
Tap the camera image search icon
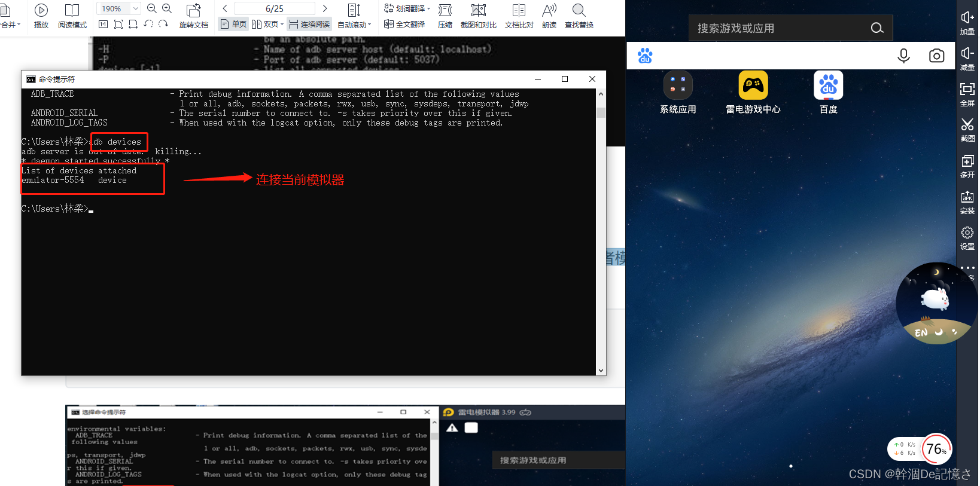pyautogui.click(x=936, y=56)
